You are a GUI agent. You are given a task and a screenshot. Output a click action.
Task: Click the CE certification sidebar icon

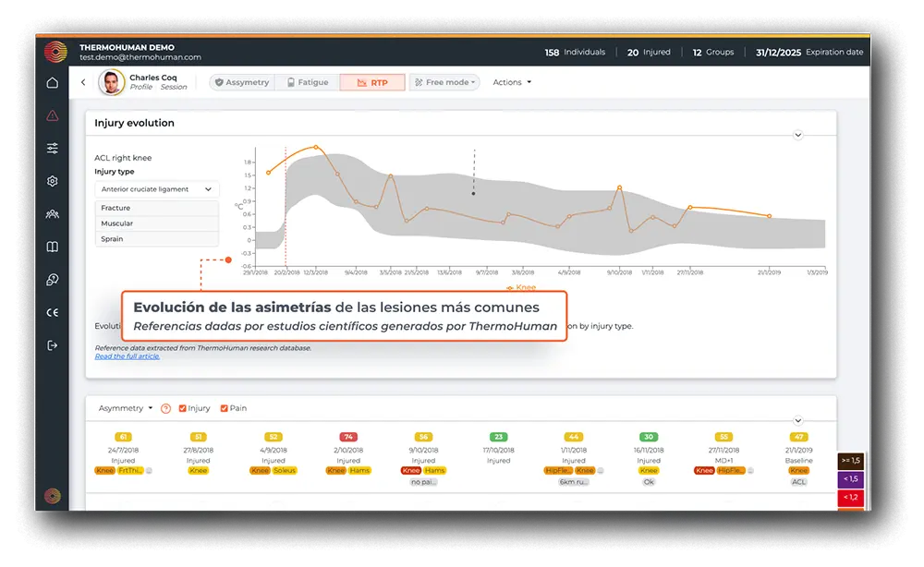(x=53, y=312)
